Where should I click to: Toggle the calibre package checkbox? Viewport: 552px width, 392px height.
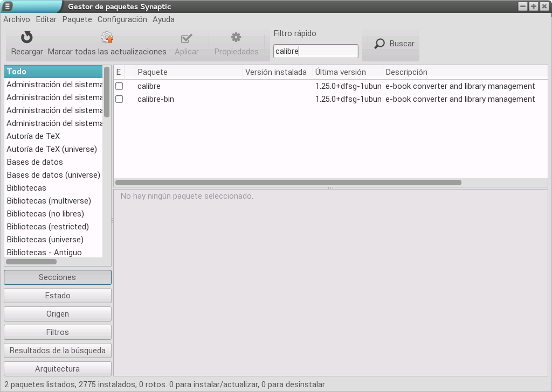(119, 86)
